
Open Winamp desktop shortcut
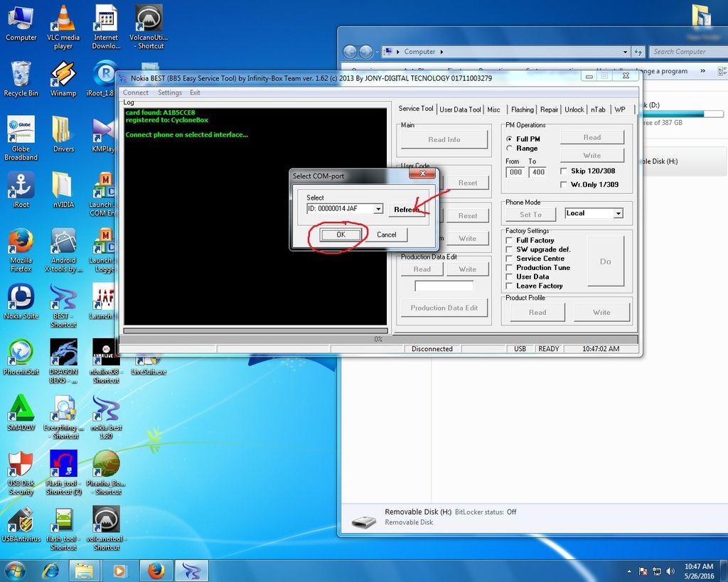63,74
